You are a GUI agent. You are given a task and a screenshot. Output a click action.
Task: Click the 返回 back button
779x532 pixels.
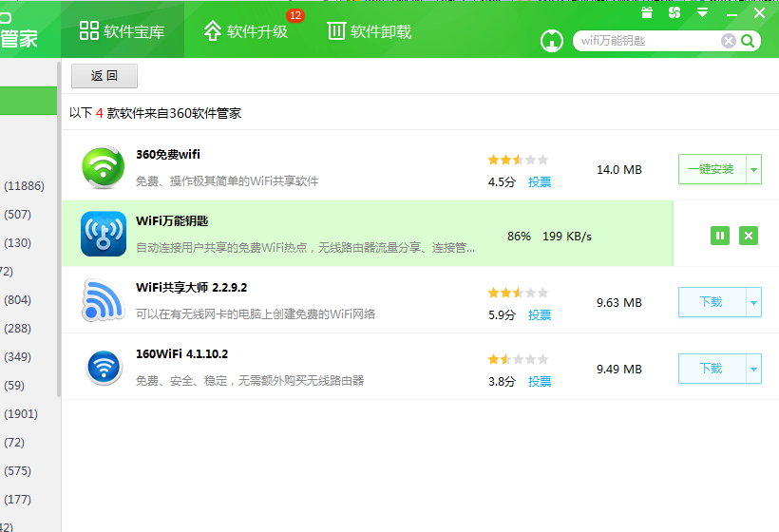[104, 75]
